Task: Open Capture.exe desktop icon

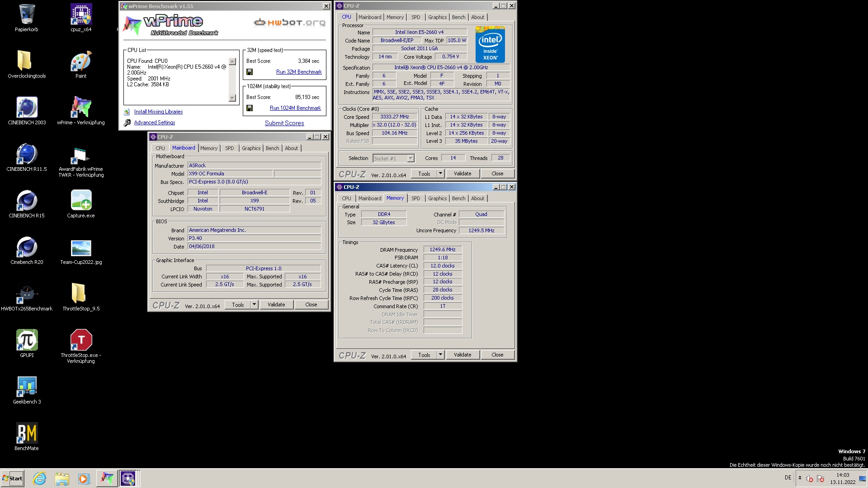Action: 81,204
